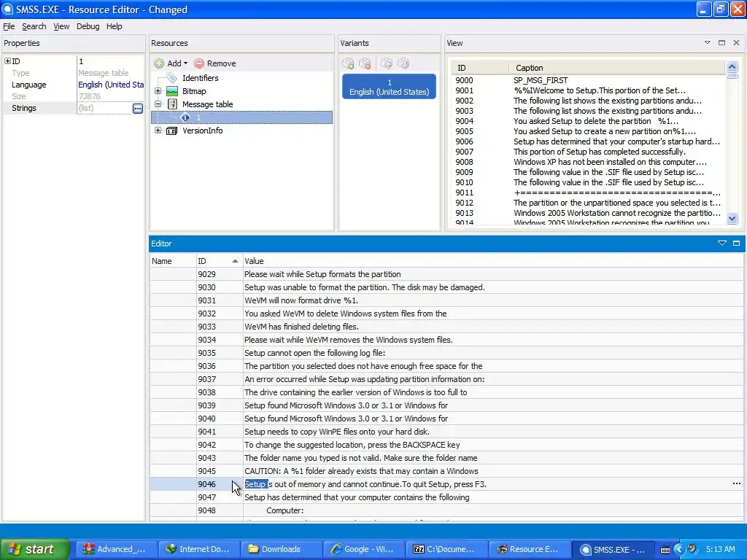
Task: Click the third Variants toolbar icon
Action: (x=387, y=63)
